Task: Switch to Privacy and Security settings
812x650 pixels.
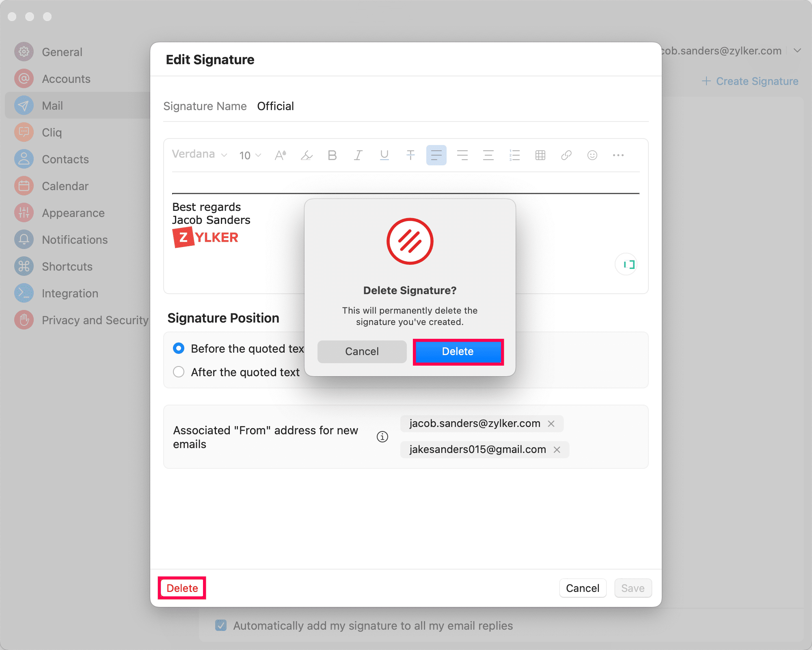Action: [x=95, y=320]
